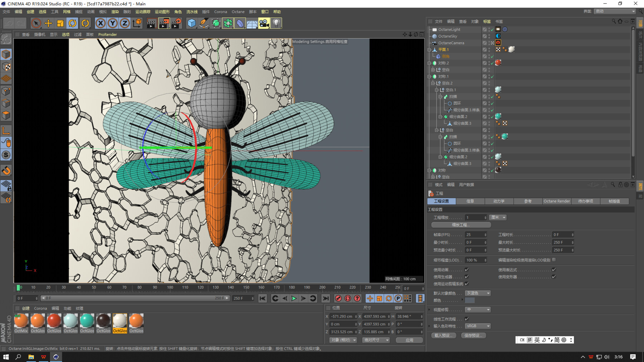Open the deformer tool icon
644x362 pixels.
click(240, 23)
